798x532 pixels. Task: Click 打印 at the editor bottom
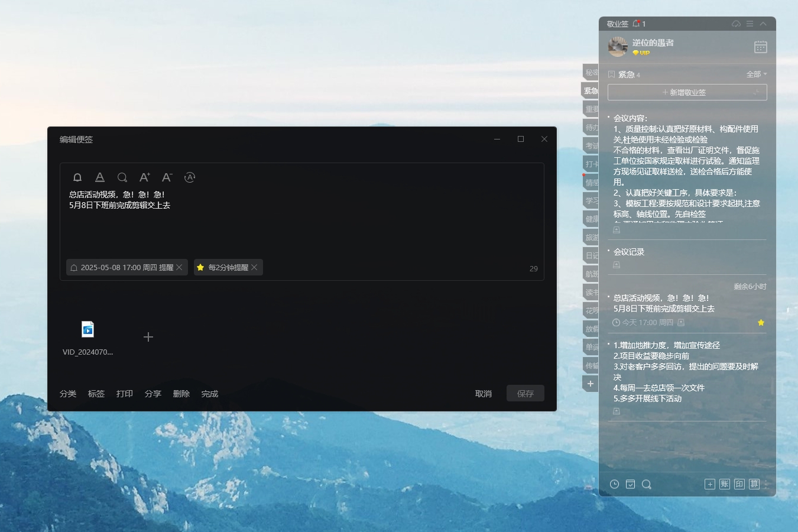(125, 394)
